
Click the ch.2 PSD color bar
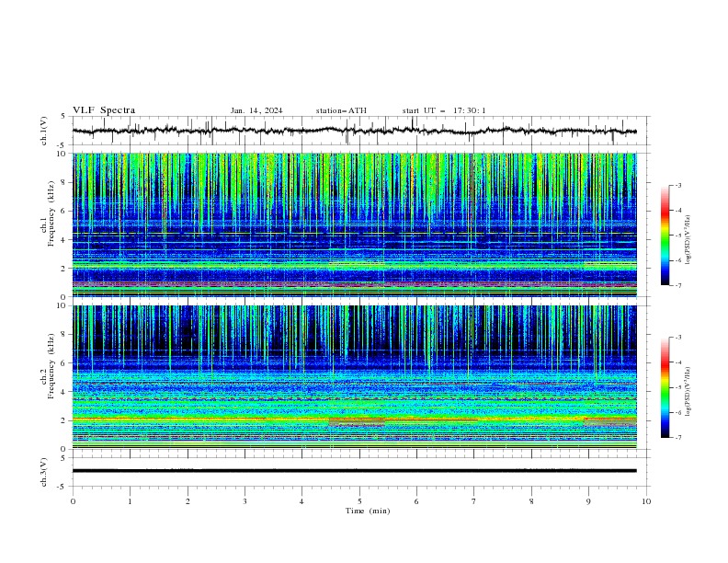click(x=665, y=387)
